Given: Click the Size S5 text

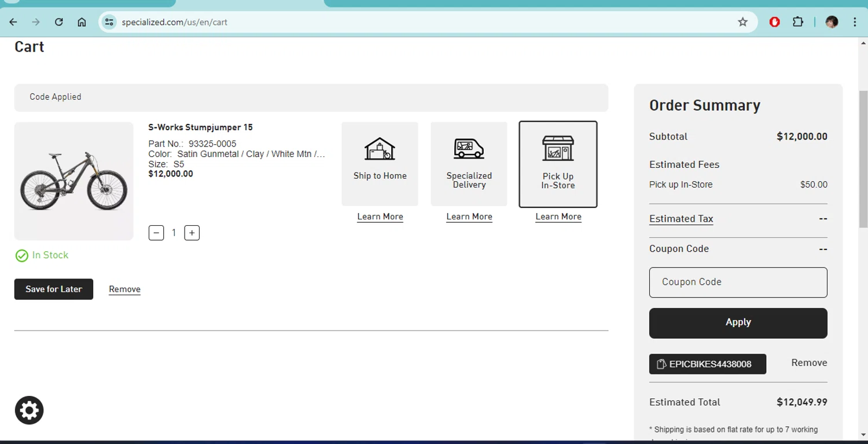Looking at the screenshot, I should 166,164.
